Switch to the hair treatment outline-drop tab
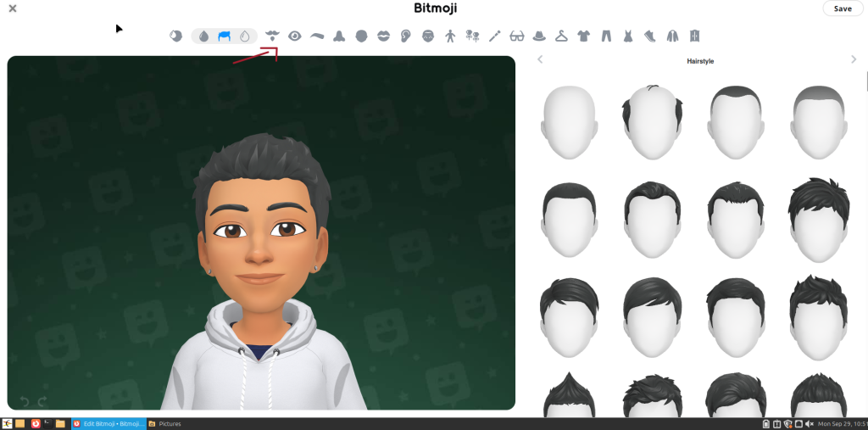Screen dimensions: 868x430 pyautogui.click(x=246, y=36)
